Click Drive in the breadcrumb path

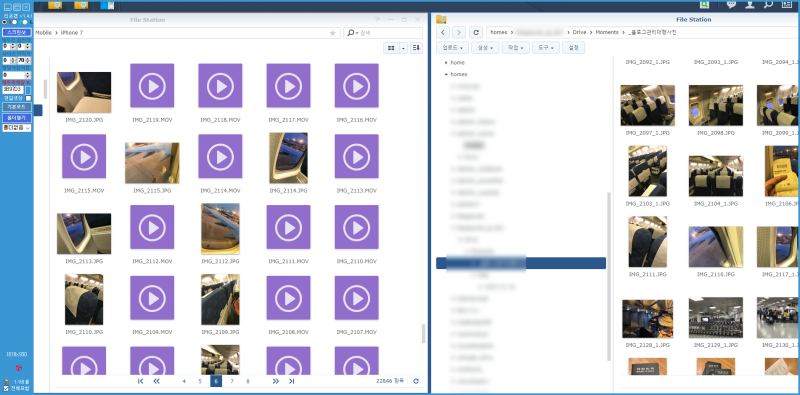click(x=579, y=32)
